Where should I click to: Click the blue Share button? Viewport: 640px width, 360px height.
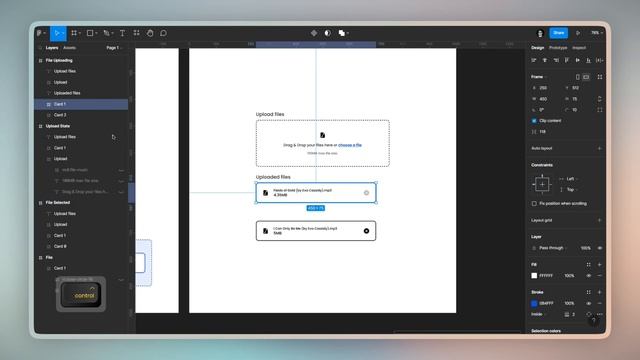559,33
